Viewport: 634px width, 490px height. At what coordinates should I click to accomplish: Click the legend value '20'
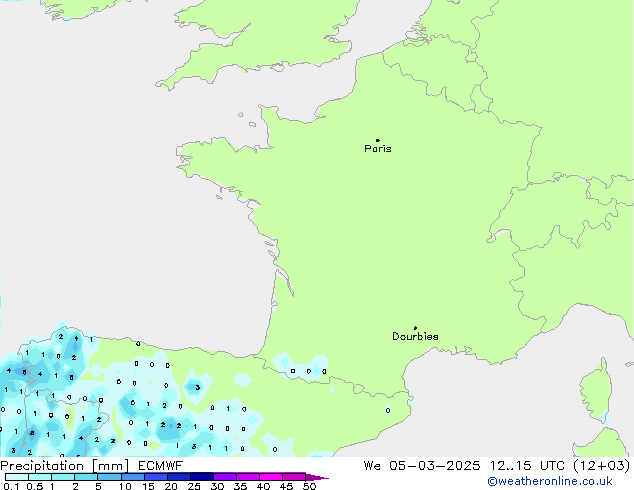[171, 486]
